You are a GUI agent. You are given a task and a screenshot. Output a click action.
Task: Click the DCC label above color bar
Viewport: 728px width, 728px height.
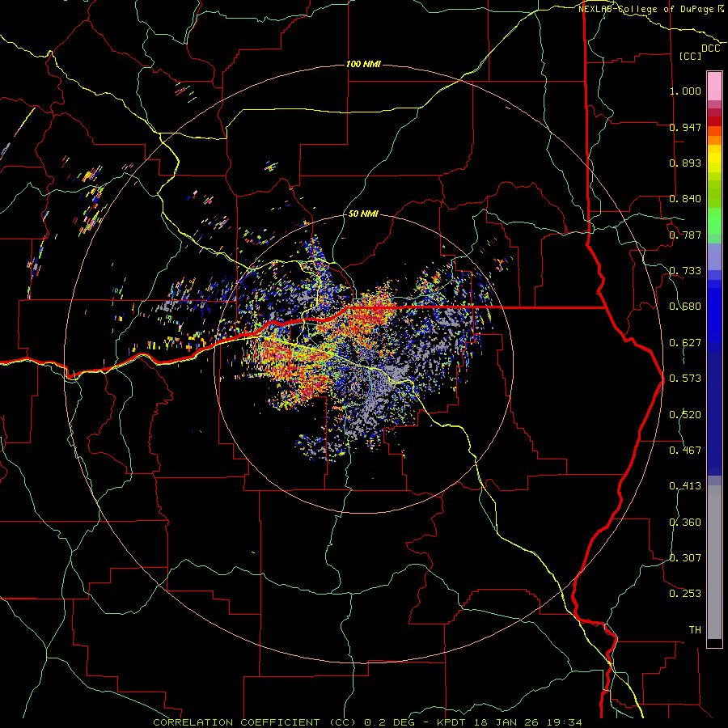coord(710,49)
